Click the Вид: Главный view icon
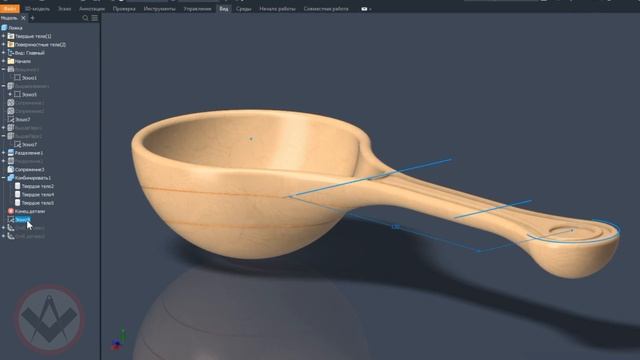This screenshot has height=360, width=640. click(11, 53)
